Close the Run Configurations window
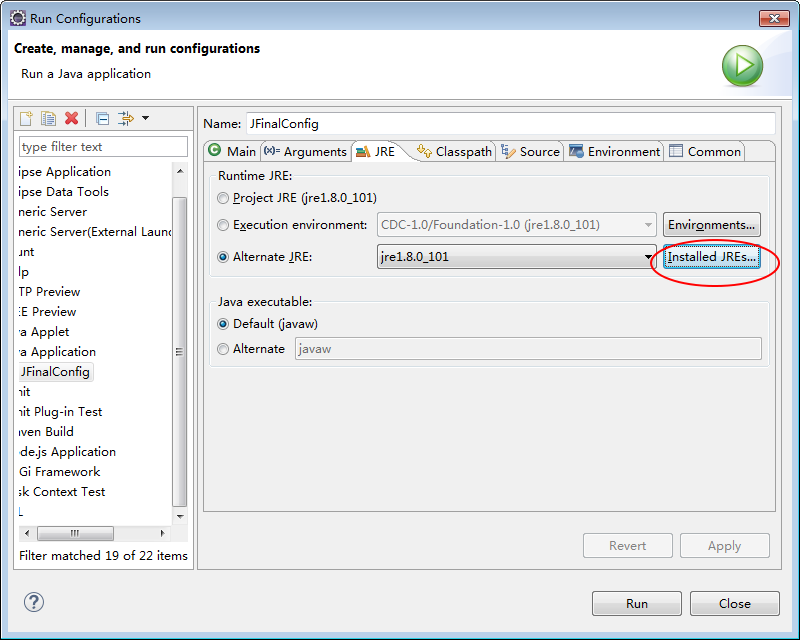This screenshot has width=800, height=640. click(774, 18)
